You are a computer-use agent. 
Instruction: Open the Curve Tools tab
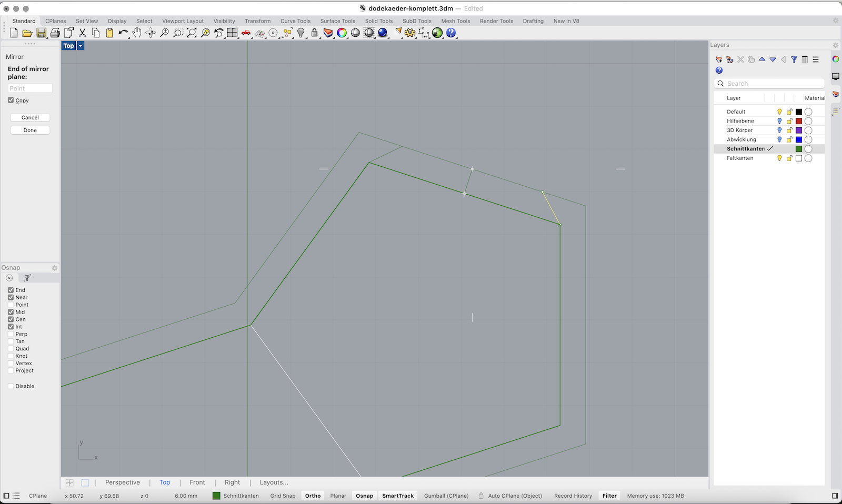coord(295,21)
